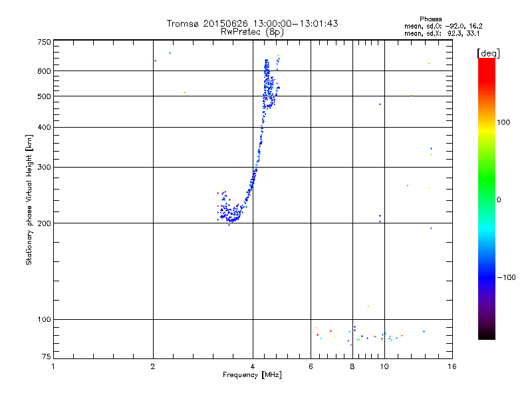The height and width of the screenshot is (399, 532).
Task: Click the 100 tick label on the height axis
Action: pyautogui.click(x=44, y=320)
